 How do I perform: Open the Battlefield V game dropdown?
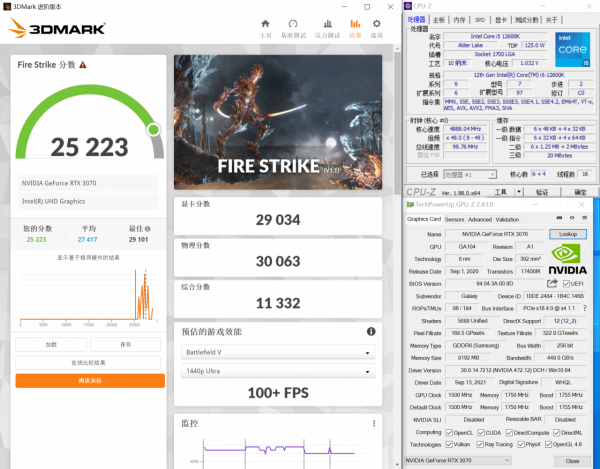point(278,352)
